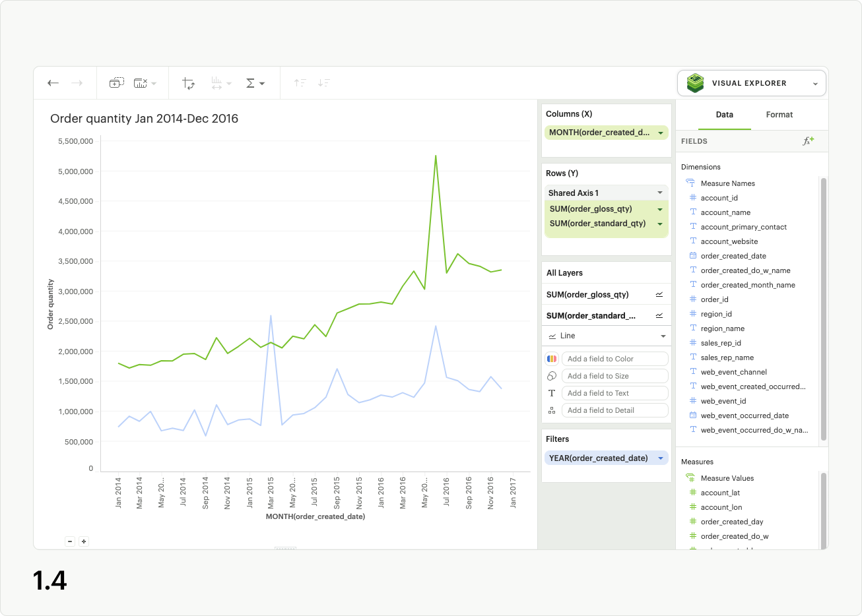The image size is (862, 616).
Task: Open the YEAR(order_created_date) filter dropdown
Action: pyautogui.click(x=659, y=458)
